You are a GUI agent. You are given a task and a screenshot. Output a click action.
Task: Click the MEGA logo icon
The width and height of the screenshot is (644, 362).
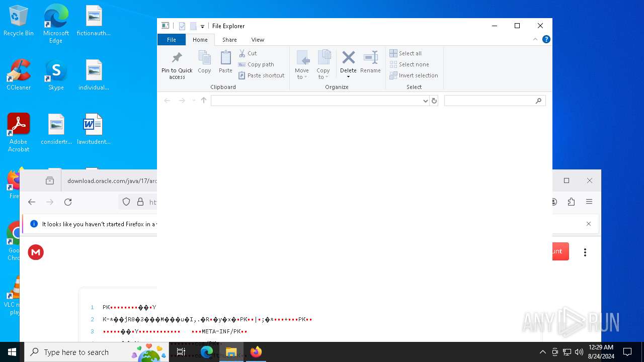click(36, 252)
